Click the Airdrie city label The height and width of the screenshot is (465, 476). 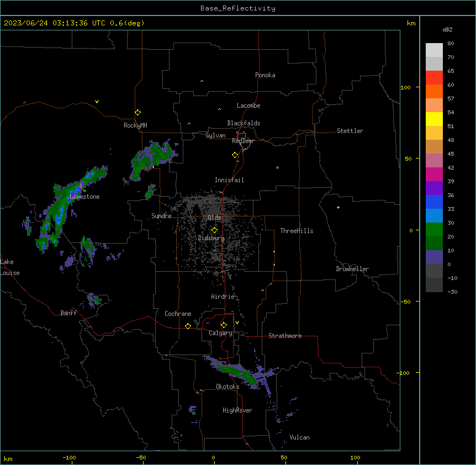click(x=223, y=297)
